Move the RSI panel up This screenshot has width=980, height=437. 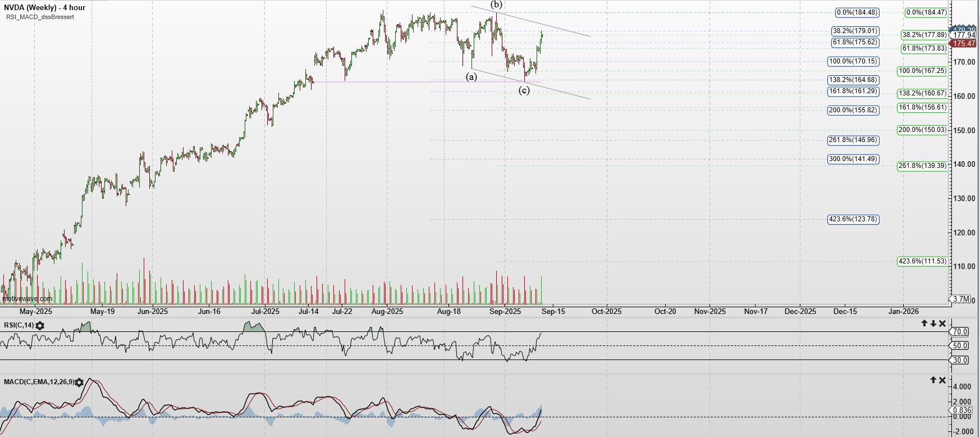924,324
